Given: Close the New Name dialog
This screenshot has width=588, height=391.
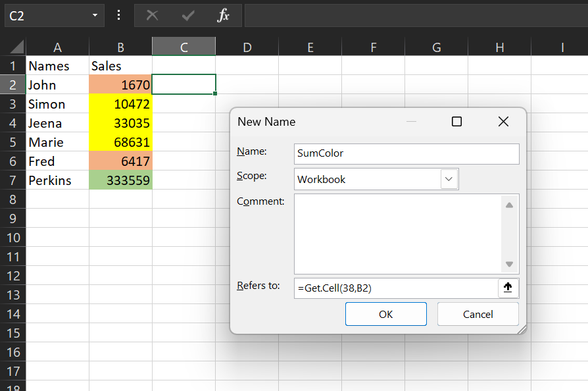Looking at the screenshot, I should 503,122.
